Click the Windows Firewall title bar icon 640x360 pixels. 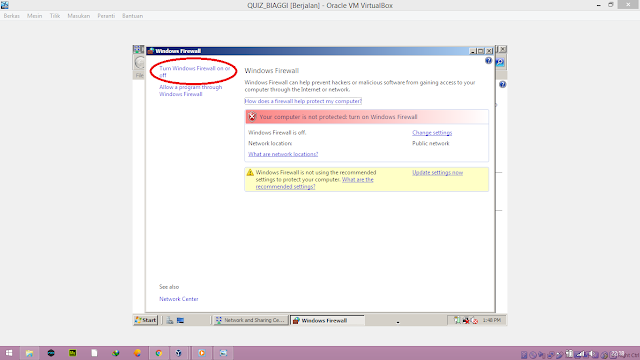point(151,51)
